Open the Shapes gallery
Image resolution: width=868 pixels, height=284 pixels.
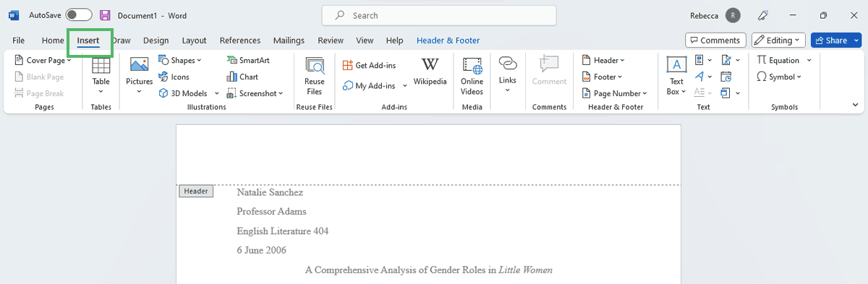pyautogui.click(x=181, y=61)
